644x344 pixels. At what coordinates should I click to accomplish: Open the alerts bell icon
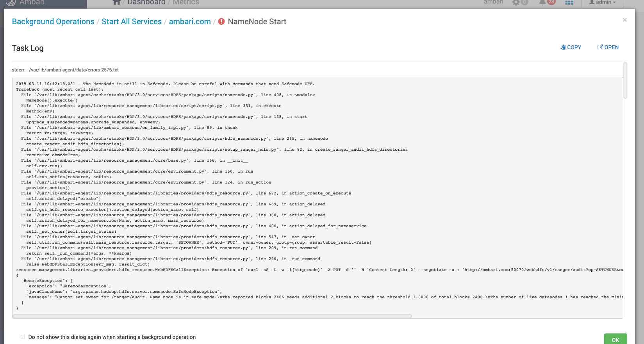coord(542,3)
